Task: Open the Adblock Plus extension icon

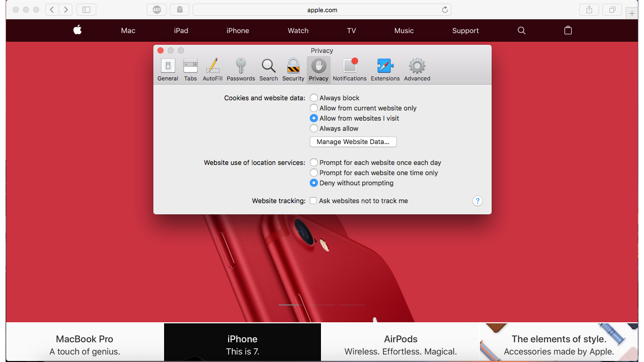Action: click(x=157, y=10)
